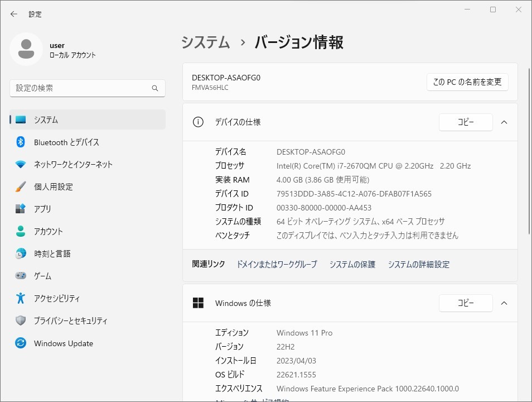
Task: Click the アプリ apps icon
Action: click(x=21, y=209)
